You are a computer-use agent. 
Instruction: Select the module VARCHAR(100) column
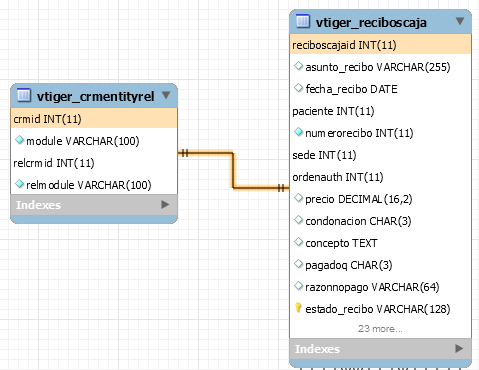[x=94, y=141]
